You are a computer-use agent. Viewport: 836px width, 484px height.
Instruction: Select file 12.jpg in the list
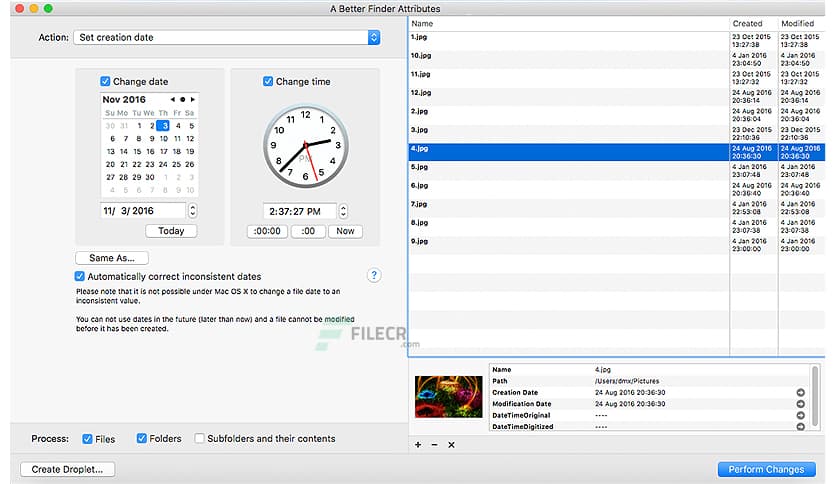pyautogui.click(x=617, y=96)
